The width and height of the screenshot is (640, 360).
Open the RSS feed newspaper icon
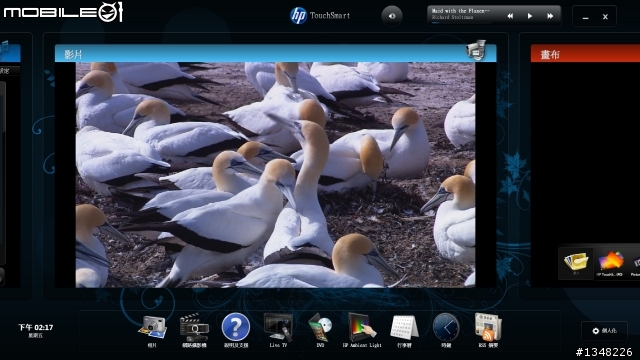pyautogui.click(x=488, y=327)
